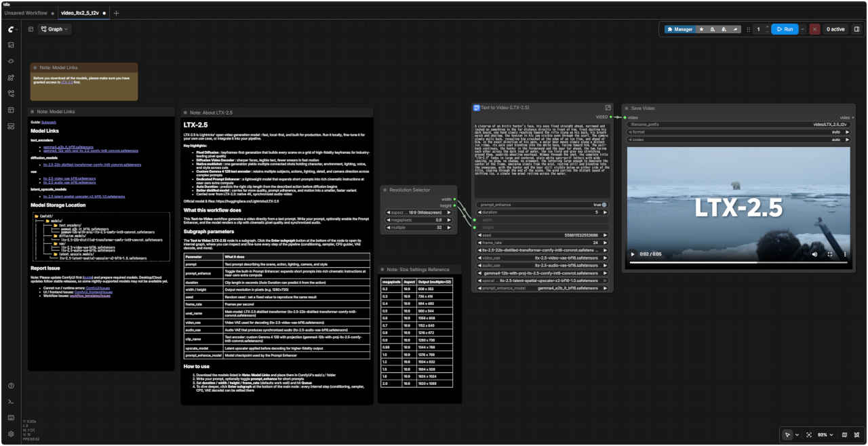Add new workflow tab with plus

click(116, 13)
